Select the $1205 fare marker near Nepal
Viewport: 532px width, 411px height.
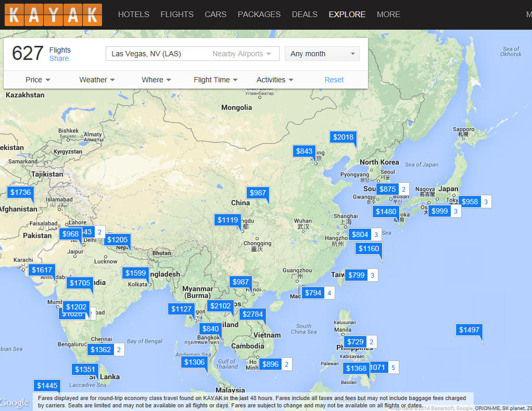pyautogui.click(x=118, y=240)
